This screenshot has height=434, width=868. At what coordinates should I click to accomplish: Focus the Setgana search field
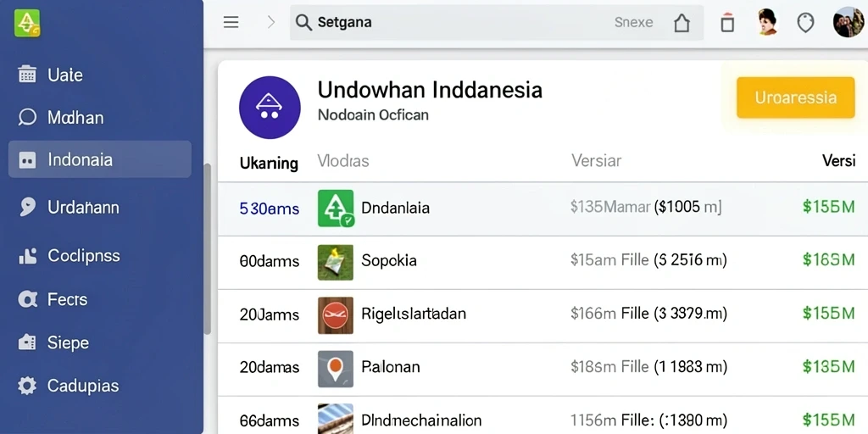497,23
